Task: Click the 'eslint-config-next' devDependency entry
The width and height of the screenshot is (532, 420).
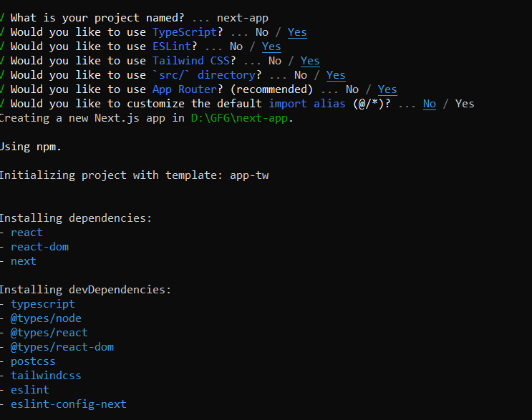Action: pos(68,404)
